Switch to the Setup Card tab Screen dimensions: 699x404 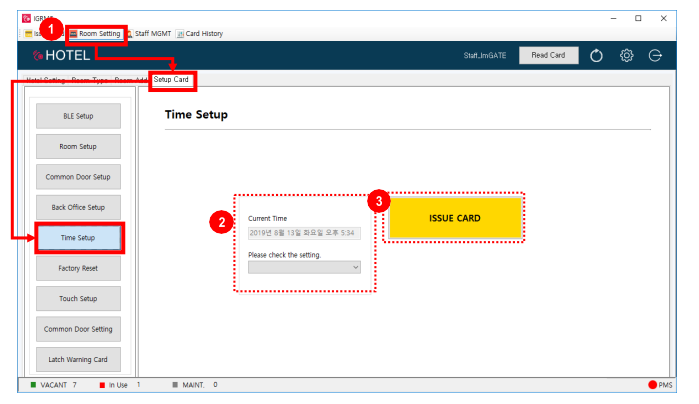click(171, 79)
